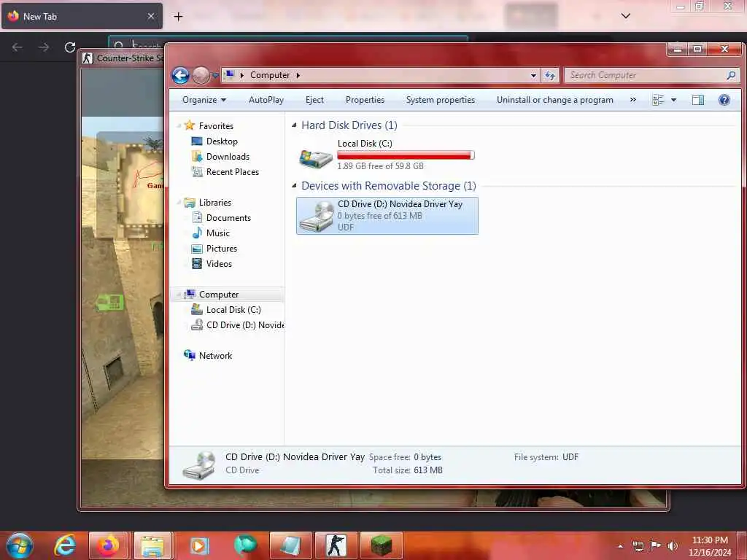The height and width of the screenshot is (560, 747).
Task: Click the Firefox forward arrow
Action: [43, 47]
